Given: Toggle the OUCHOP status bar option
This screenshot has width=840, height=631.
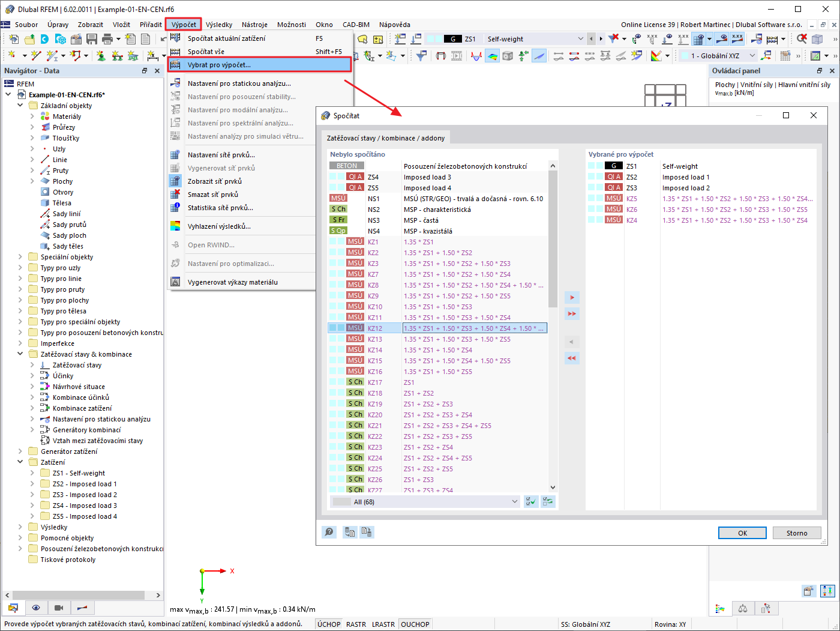Looking at the screenshot, I should coord(415,624).
